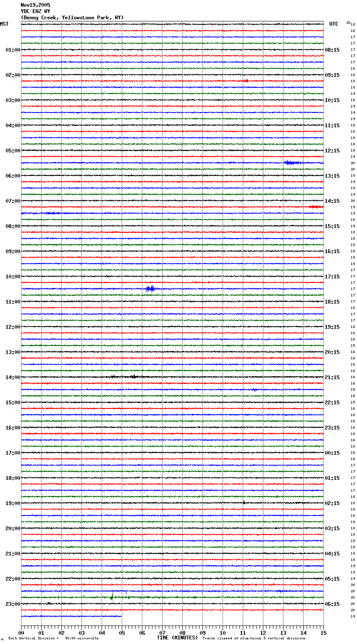This screenshot has height=644, width=357.
Task: Click minute 07 on the bottom axis
Action: [x=162, y=633]
